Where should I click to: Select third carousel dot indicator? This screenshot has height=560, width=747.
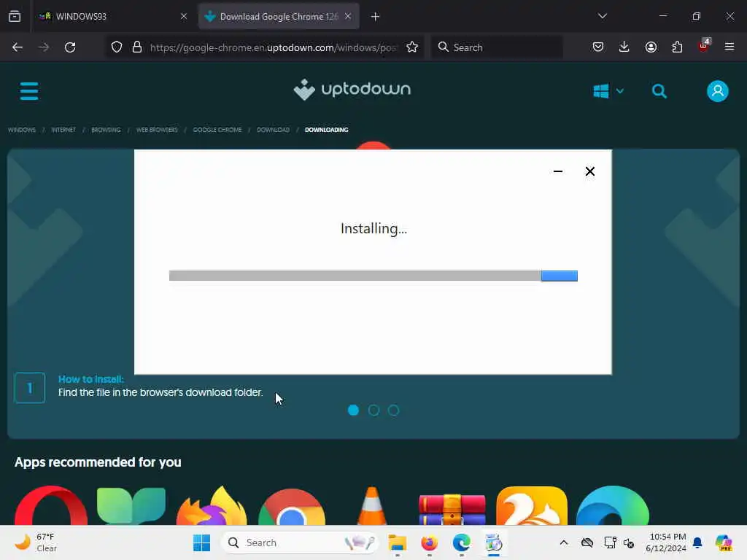pyautogui.click(x=393, y=410)
